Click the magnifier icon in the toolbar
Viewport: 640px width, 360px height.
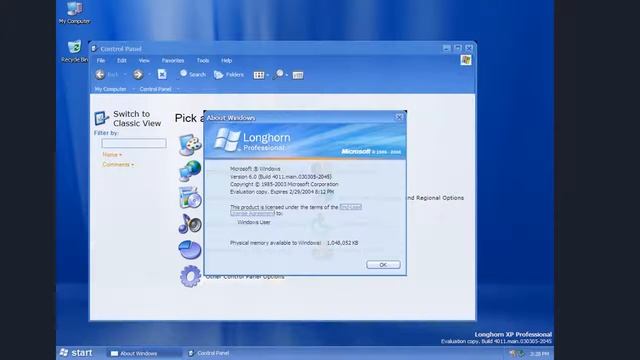[x=279, y=74]
